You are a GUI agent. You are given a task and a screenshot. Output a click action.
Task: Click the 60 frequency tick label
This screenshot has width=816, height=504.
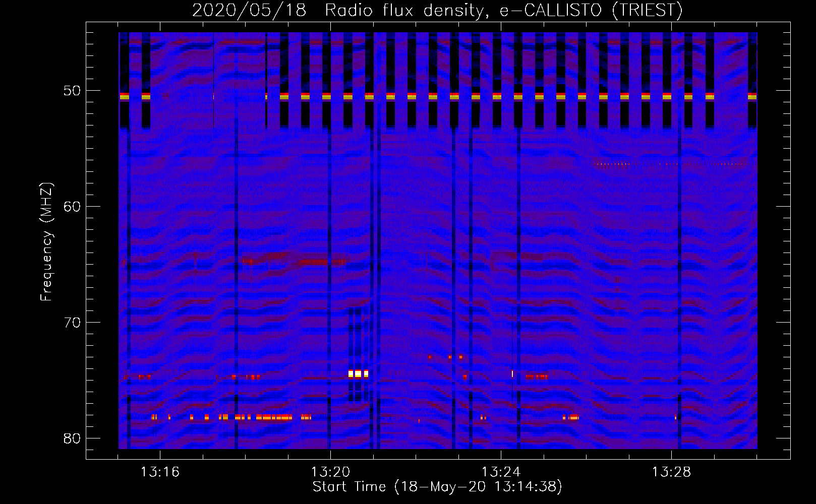(x=73, y=207)
